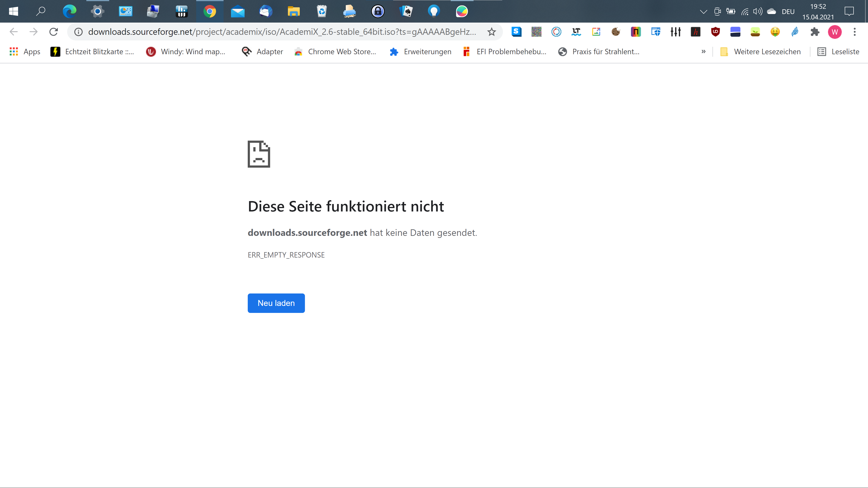Viewport: 868px width, 488px height.
Task: Click the address bar URL field
Action: [x=282, y=32]
